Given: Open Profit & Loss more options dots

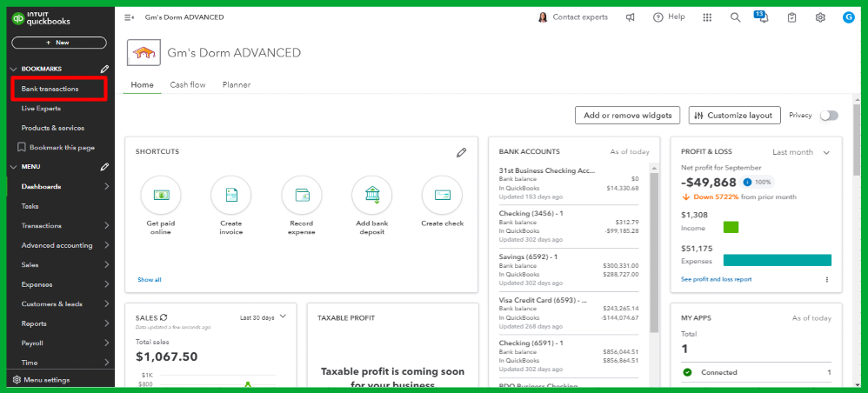Looking at the screenshot, I should [x=827, y=279].
